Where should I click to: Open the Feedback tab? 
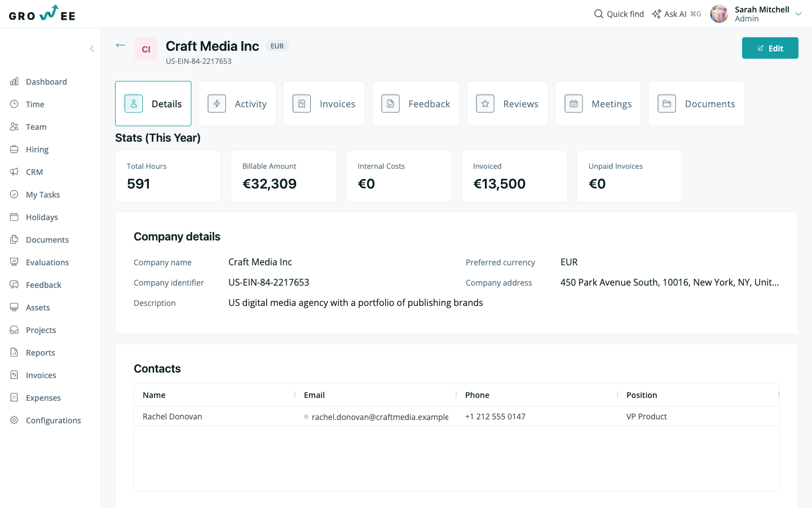[x=416, y=103]
